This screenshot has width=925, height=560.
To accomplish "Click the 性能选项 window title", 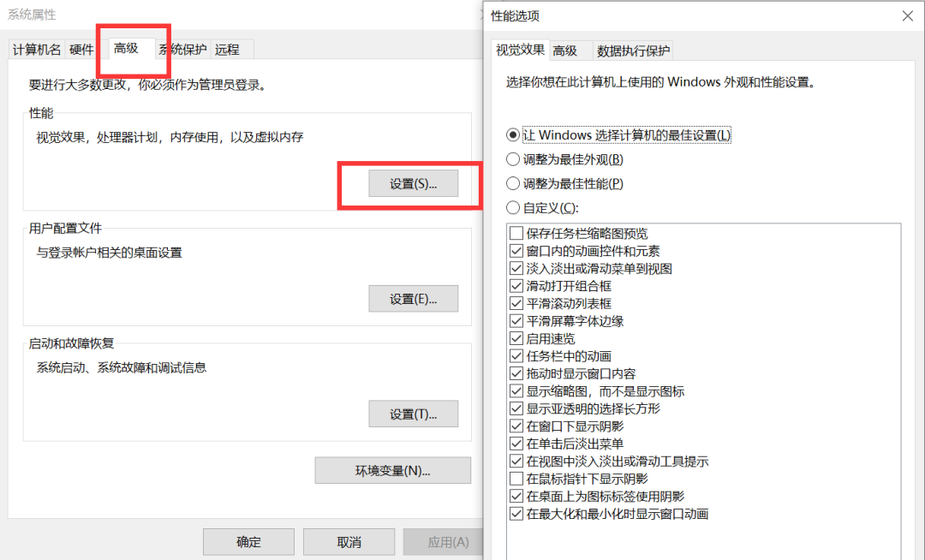I will (x=515, y=16).
